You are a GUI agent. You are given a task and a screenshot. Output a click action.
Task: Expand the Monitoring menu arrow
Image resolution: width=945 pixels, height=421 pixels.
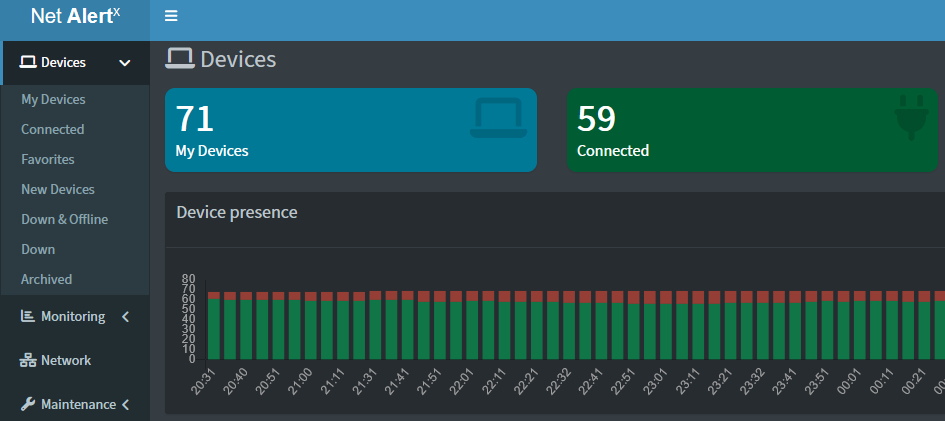point(125,317)
